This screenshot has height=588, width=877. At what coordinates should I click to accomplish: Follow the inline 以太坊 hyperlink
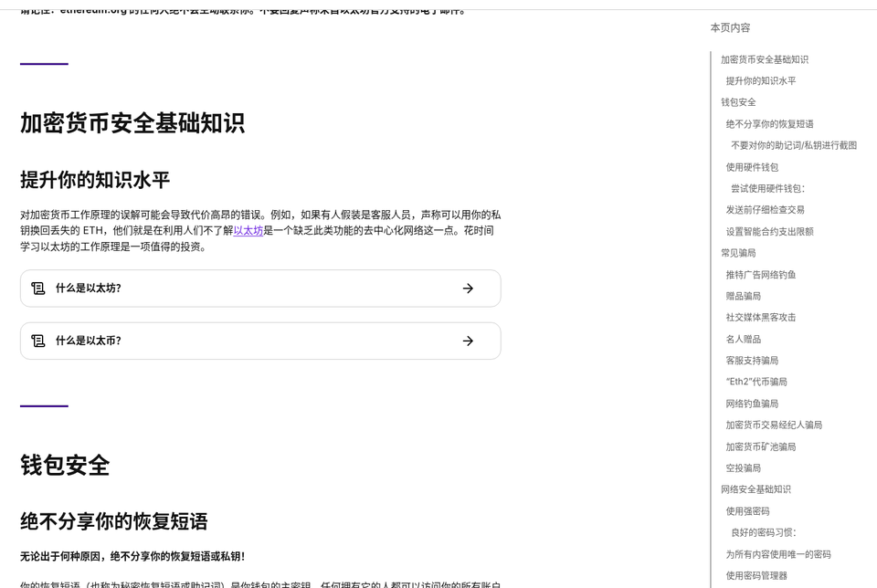tap(248, 230)
